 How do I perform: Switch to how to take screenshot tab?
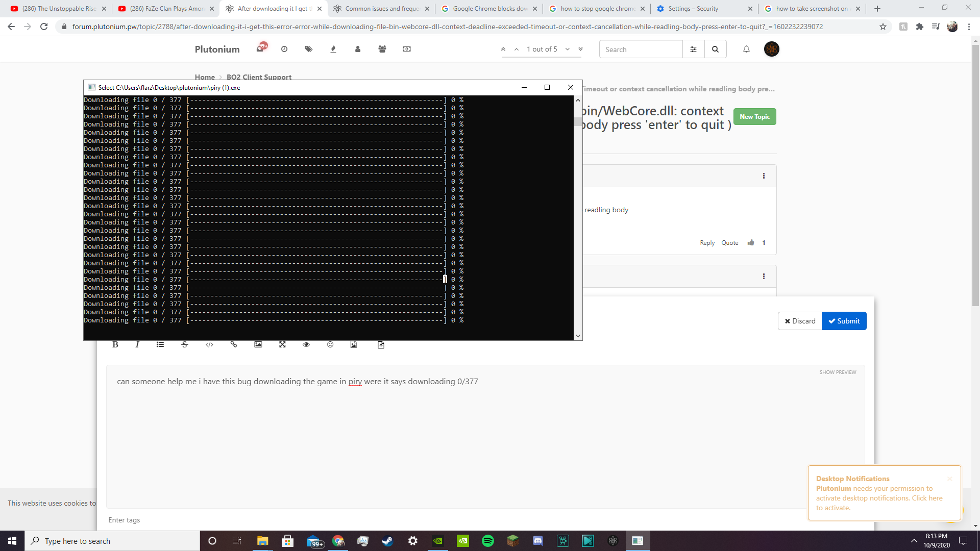(x=813, y=9)
